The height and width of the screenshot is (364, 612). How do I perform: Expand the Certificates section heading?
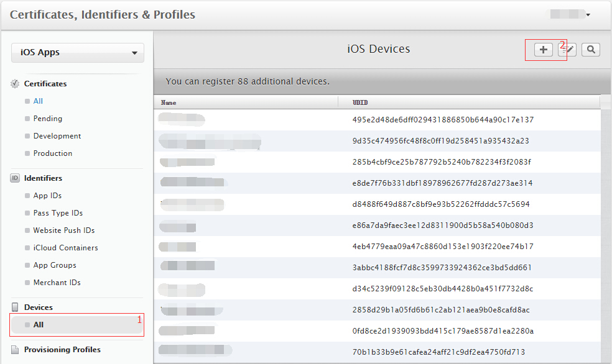pyautogui.click(x=45, y=84)
